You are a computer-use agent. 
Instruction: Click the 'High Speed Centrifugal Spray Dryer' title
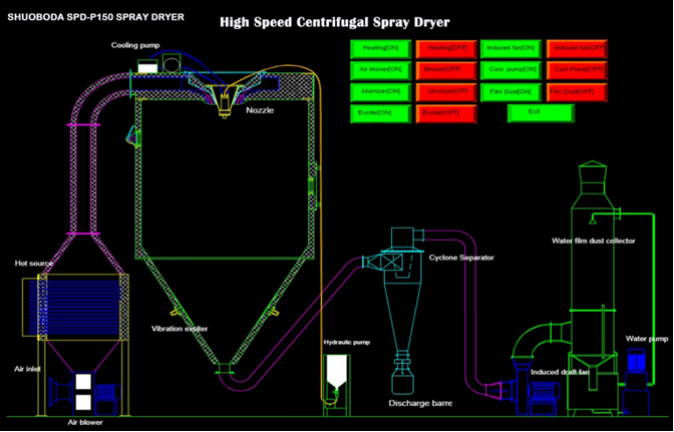click(x=335, y=22)
